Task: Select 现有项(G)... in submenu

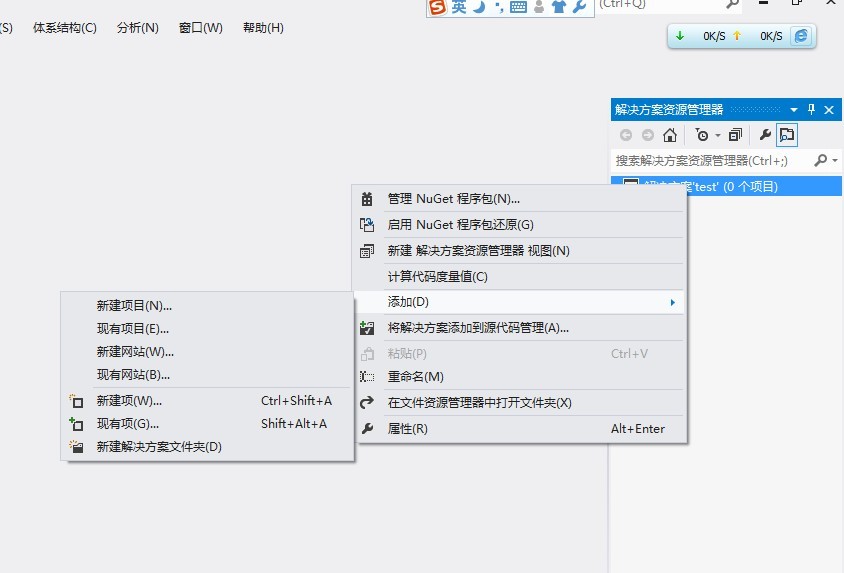Action: (207, 424)
